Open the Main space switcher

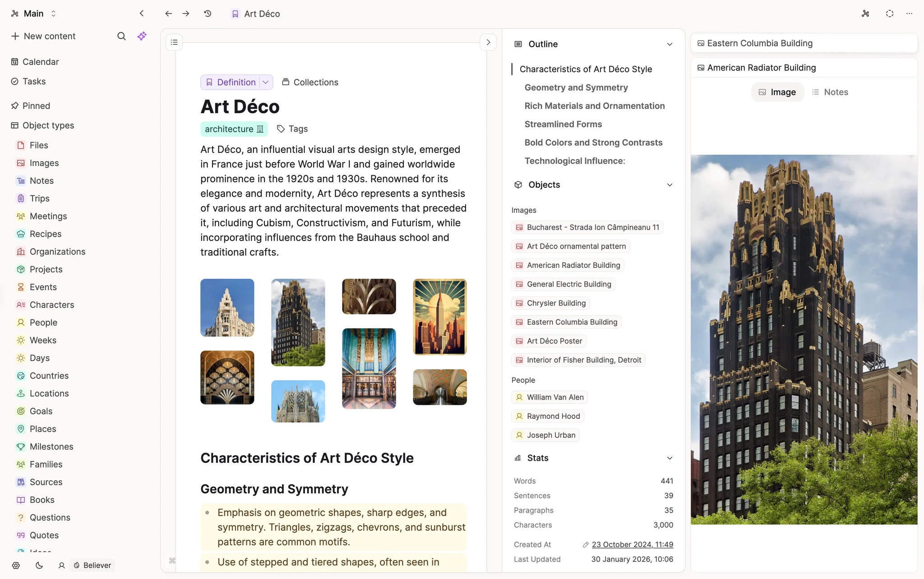pyautogui.click(x=34, y=13)
